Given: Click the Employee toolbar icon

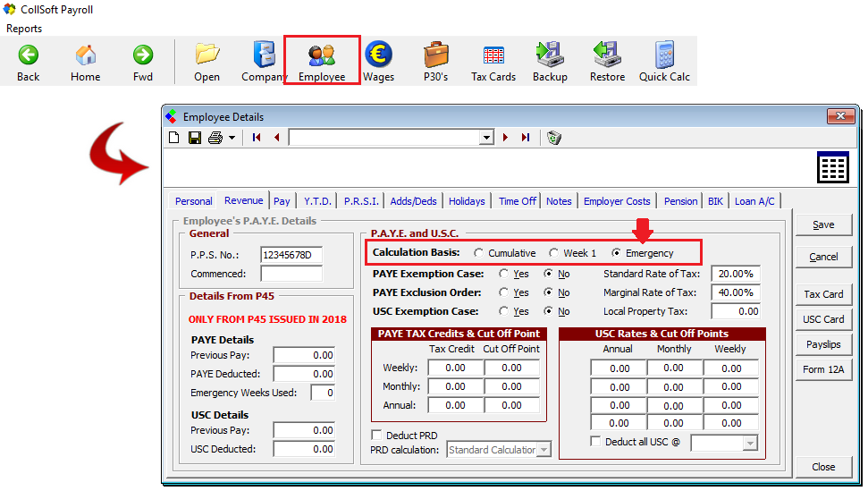Looking at the screenshot, I should click(x=321, y=61).
